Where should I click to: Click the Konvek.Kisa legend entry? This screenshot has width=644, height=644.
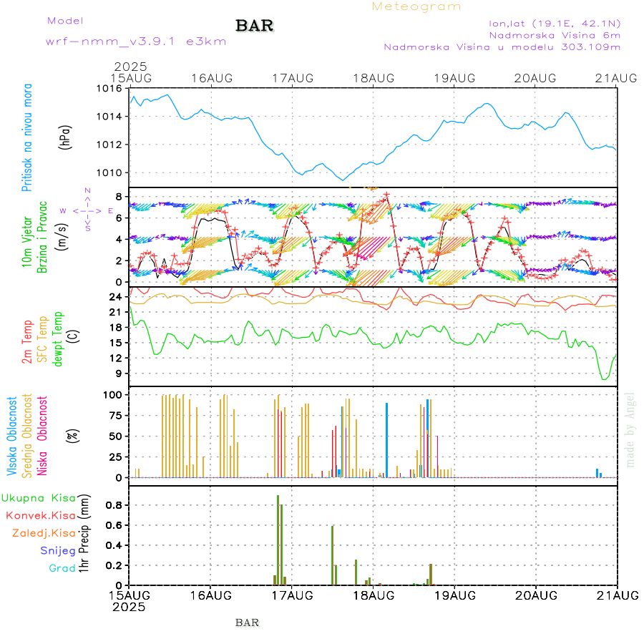(x=41, y=515)
